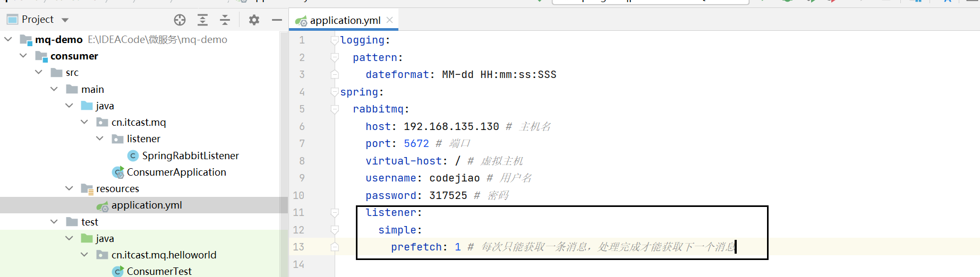
Task: Fold the listener block at line 11
Action: (335, 213)
